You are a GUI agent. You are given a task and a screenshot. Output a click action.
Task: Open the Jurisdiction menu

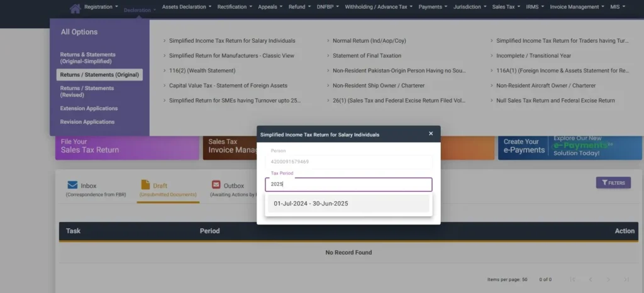point(470,6)
